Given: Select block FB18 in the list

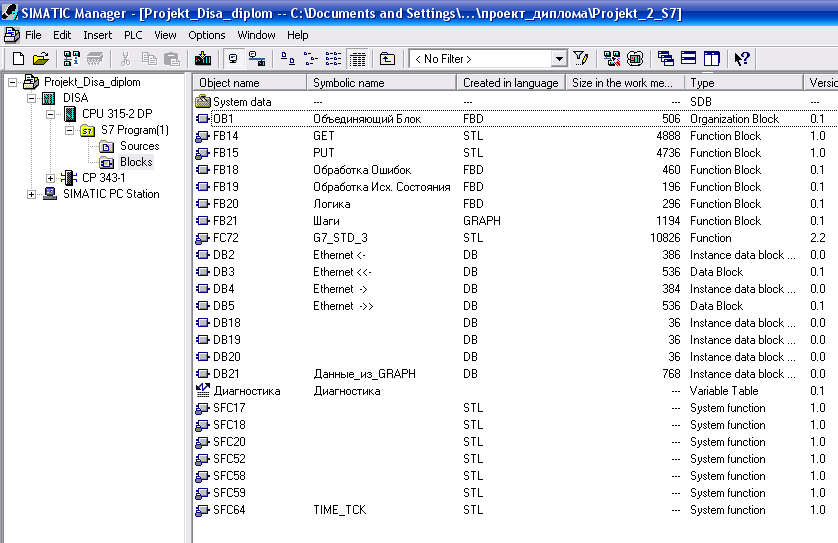Looking at the screenshot, I should coord(226,170).
